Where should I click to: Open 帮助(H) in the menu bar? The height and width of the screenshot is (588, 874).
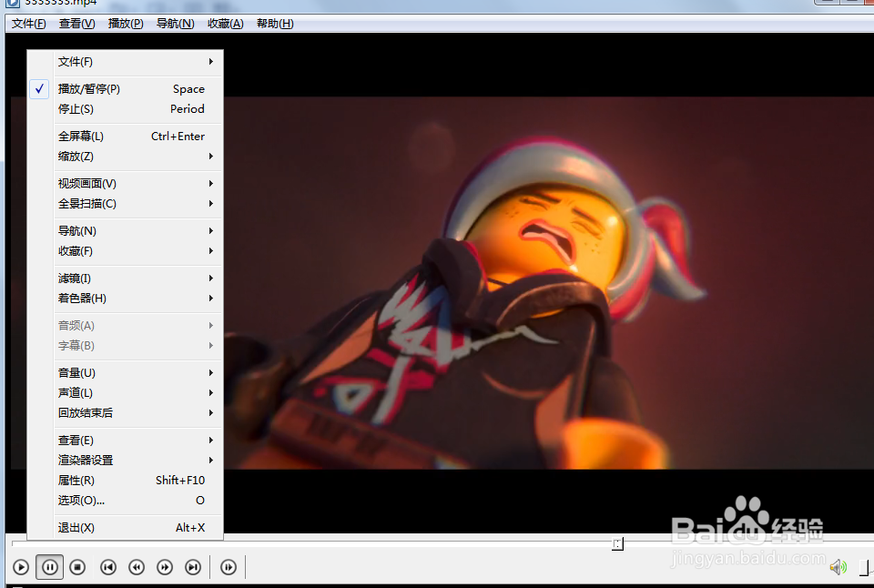pos(275,24)
